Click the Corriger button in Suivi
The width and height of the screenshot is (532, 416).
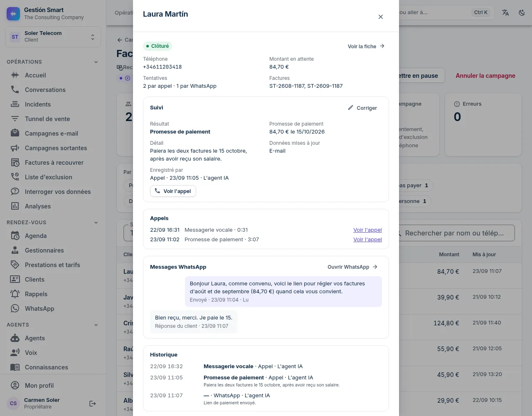coord(362,108)
